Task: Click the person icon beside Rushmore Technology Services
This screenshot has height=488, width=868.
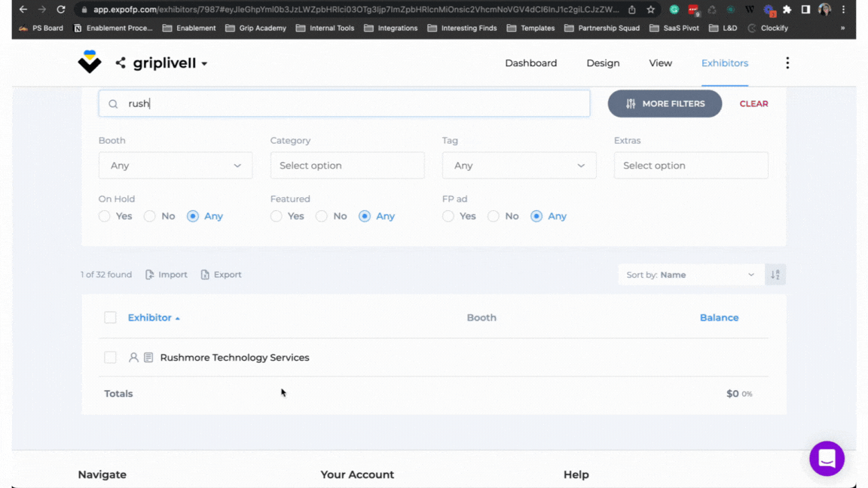Action: pos(133,358)
